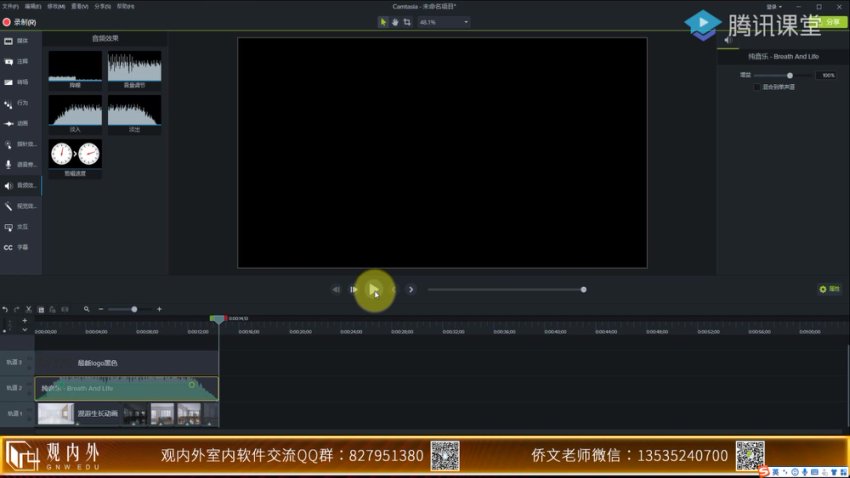The height and width of the screenshot is (478, 850).
Task: Click the gain (增益) slider handle
Action: point(790,75)
